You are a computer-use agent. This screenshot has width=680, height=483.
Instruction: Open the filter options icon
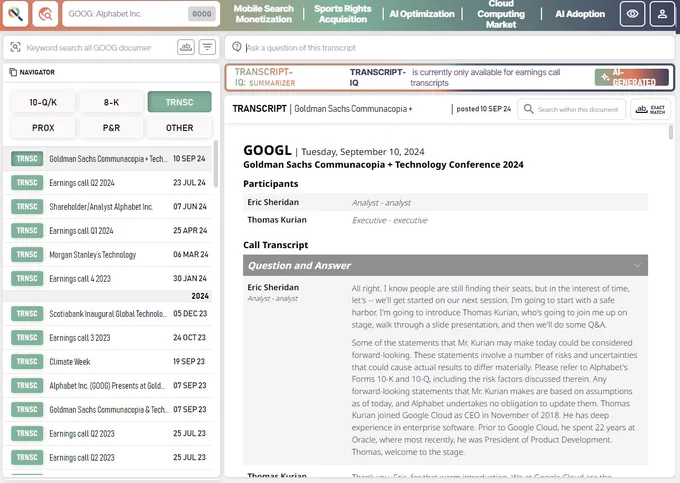click(x=207, y=47)
